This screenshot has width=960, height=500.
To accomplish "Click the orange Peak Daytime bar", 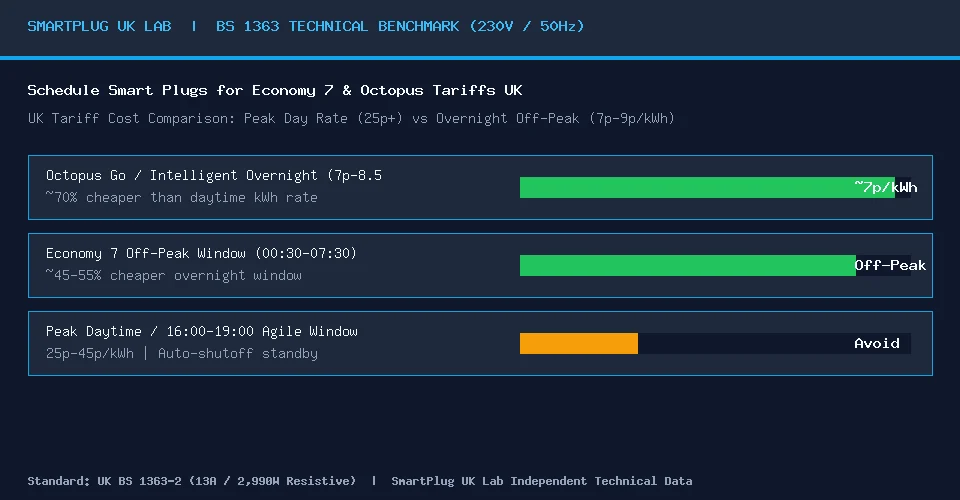I will click(579, 343).
